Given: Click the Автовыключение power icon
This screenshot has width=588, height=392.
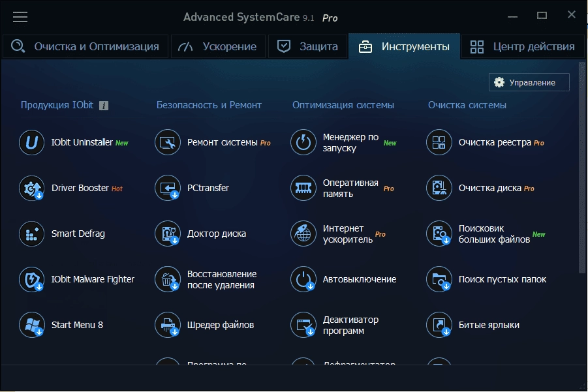Looking at the screenshot, I should pyautogui.click(x=303, y=280).
